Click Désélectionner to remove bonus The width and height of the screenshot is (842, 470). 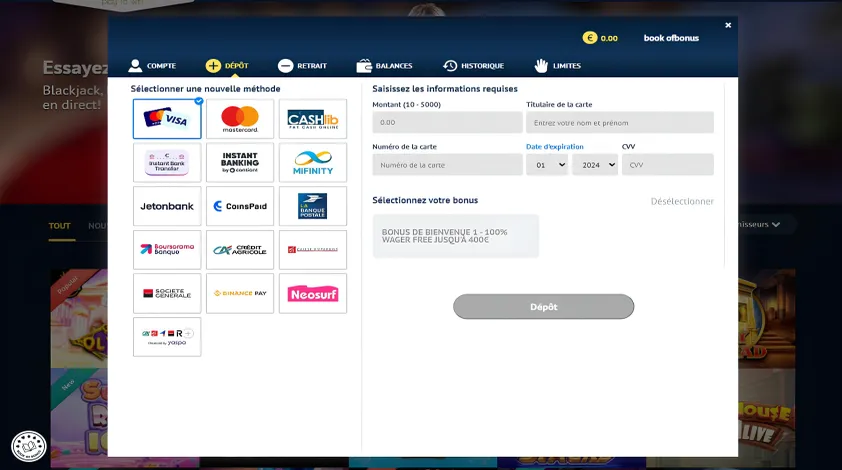pos(682,201)
